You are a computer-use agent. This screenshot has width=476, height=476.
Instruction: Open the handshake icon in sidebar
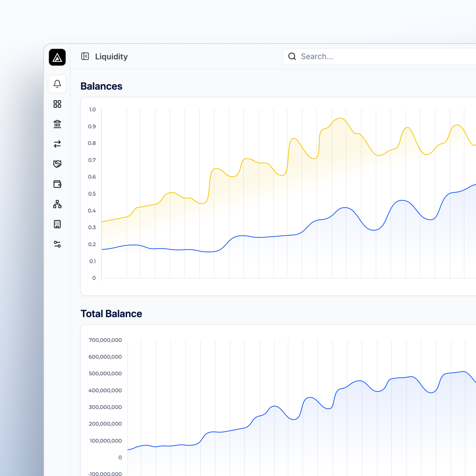[x=57, y=164]
